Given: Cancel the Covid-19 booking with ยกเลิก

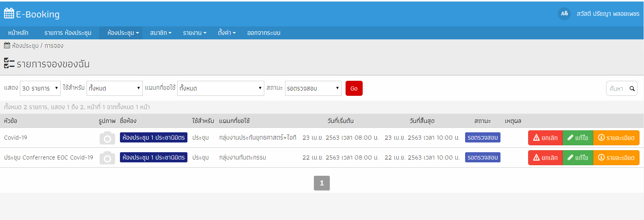Looking at the screenshot, I should 545,138.
